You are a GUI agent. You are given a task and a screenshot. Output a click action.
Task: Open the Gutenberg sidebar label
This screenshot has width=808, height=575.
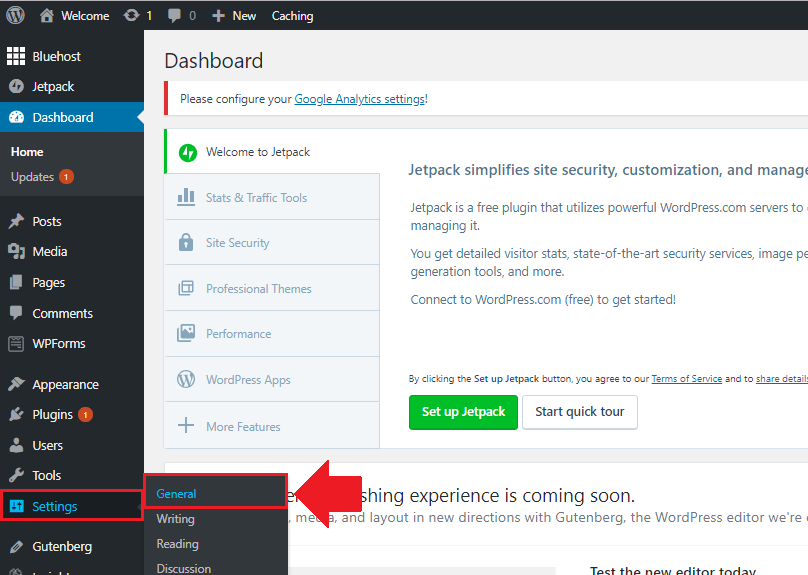(62, 547)
